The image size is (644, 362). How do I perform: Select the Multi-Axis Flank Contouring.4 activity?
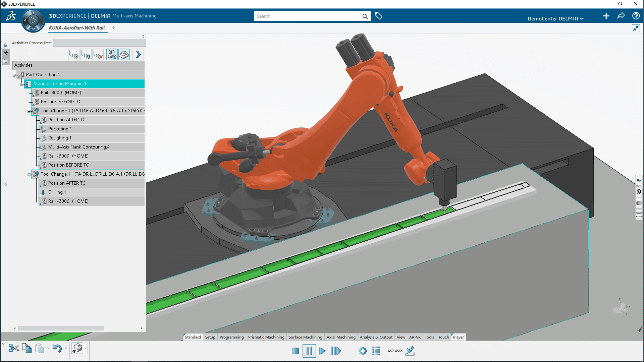(78, 147)
